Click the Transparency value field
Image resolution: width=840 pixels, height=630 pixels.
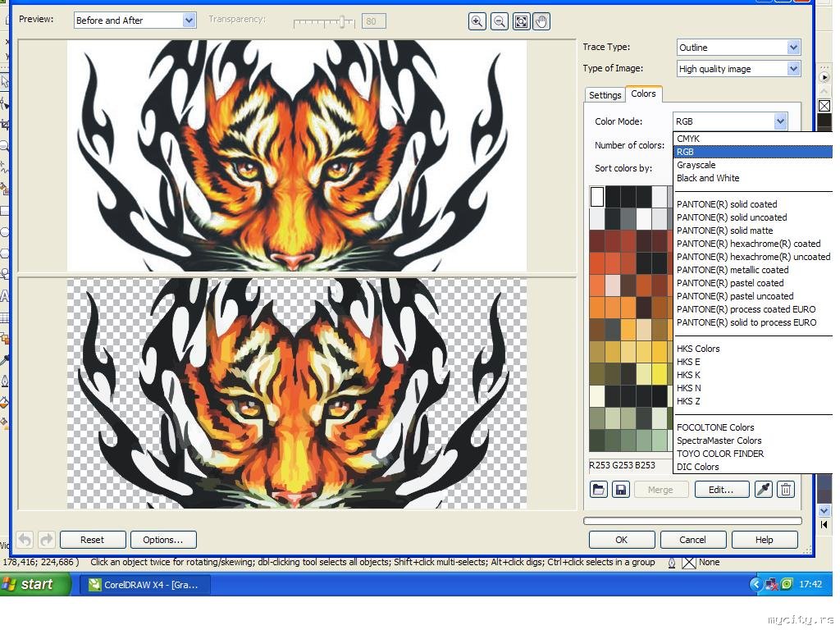pyautogui.click(x=373, y=21)
